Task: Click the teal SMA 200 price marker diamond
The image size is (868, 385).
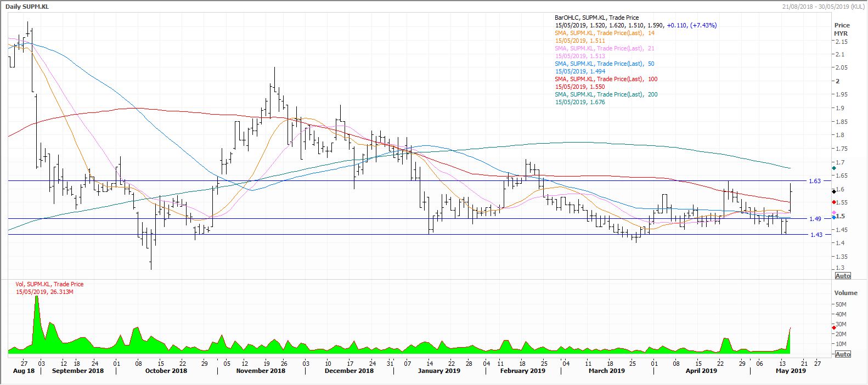Action: click(x=834, y=168)
